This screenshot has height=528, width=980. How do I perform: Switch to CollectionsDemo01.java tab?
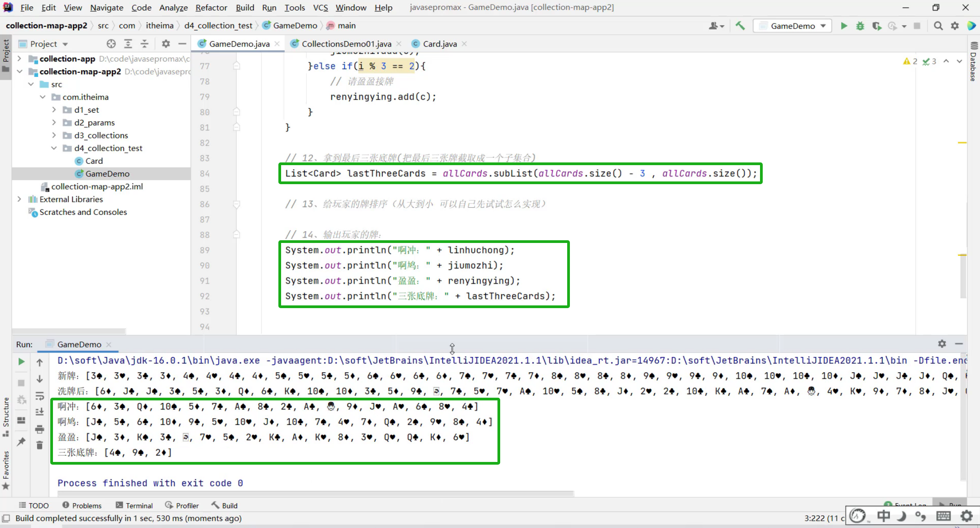pyautogui.click(x=346, y=44)
